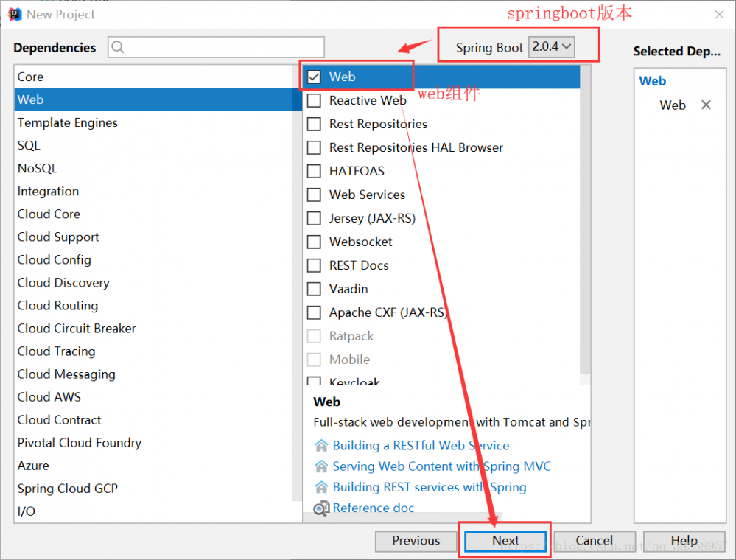Open Help for the dialog
This screenshot has height=560, width=736.
(x=684, y=541)
